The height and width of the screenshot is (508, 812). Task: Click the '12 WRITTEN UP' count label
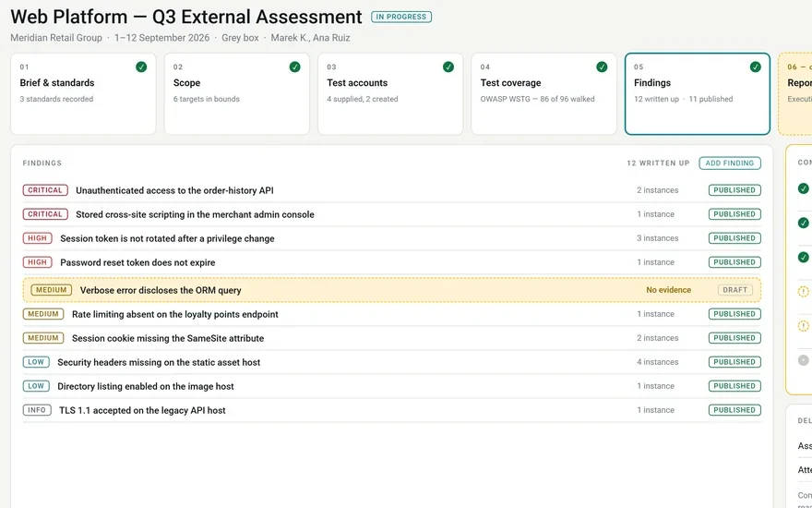658,163
